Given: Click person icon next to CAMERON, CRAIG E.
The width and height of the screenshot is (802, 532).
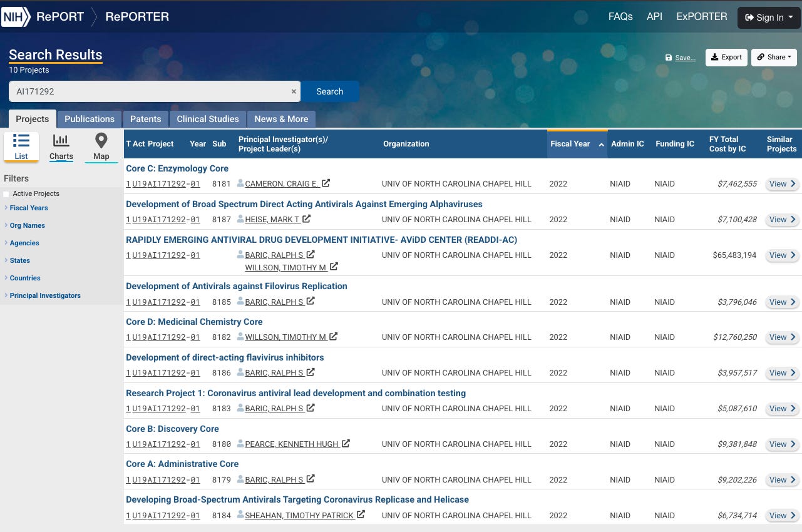Looking at the screenshot, I should (x=240, y=183).
